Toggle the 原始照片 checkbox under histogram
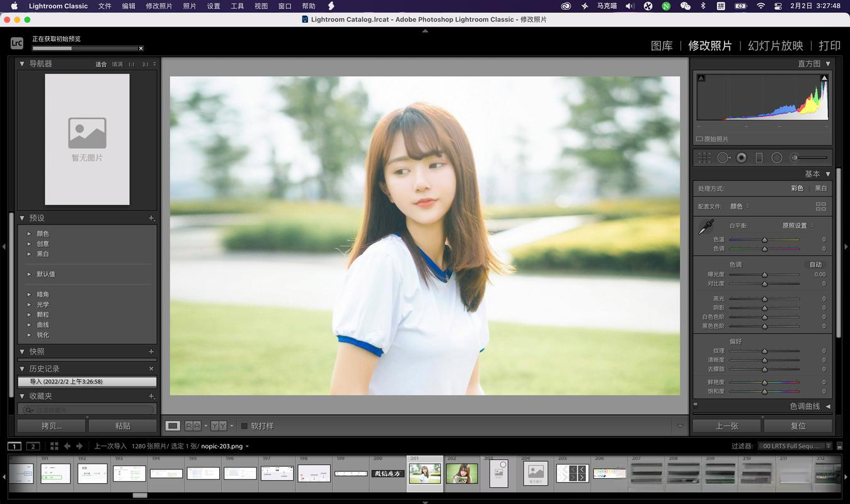850x504 pixels. pyautogui.click(x=699, y=139)
